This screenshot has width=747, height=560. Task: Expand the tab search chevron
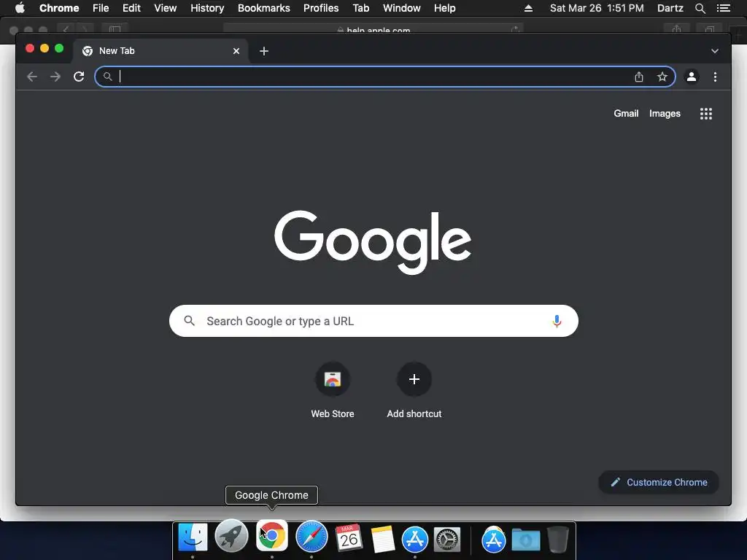click(715, 51)
